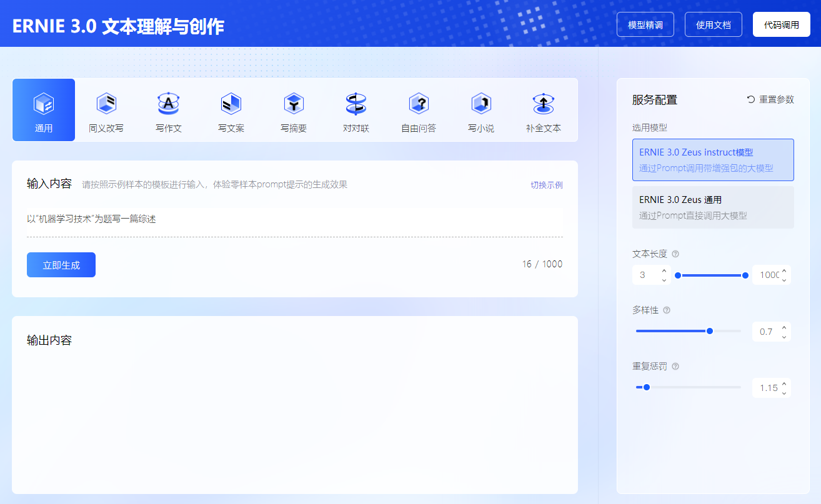Select ERNIE 3.0 Zeus 通用 model option
Screen dimensions: 821x504
[x=713, y=207]
